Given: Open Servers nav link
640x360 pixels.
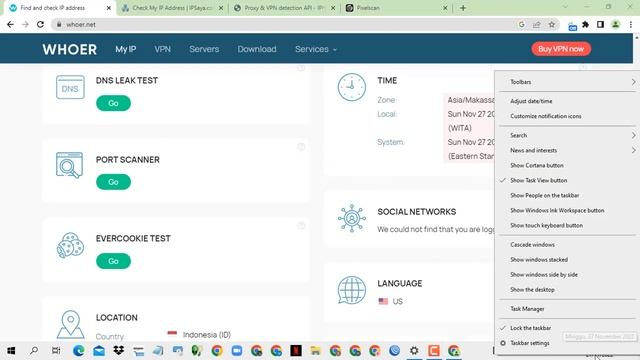Looking at the screenshot, I should point(204,49).
